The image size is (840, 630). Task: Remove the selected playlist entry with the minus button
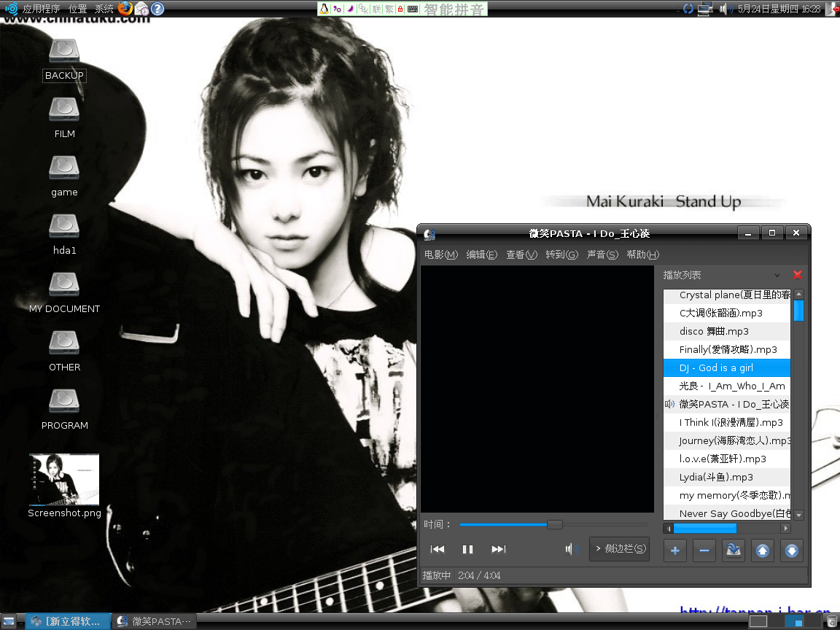tap(704, 551)
